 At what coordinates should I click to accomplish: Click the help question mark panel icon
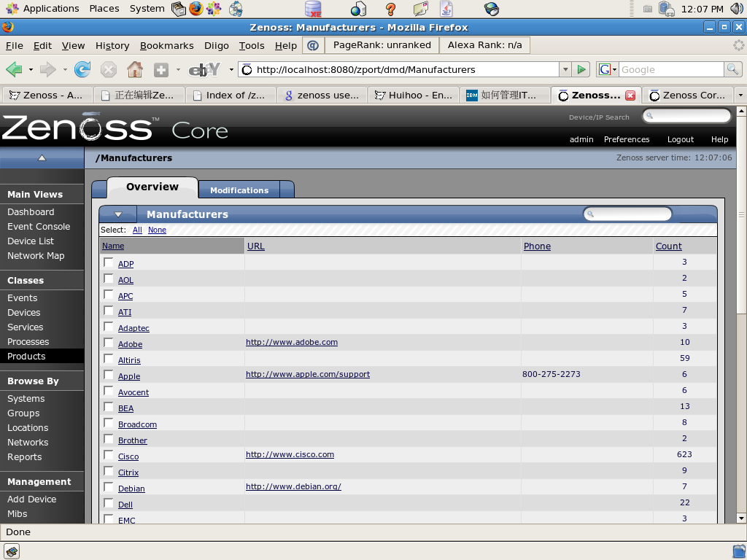coord(390,9)
